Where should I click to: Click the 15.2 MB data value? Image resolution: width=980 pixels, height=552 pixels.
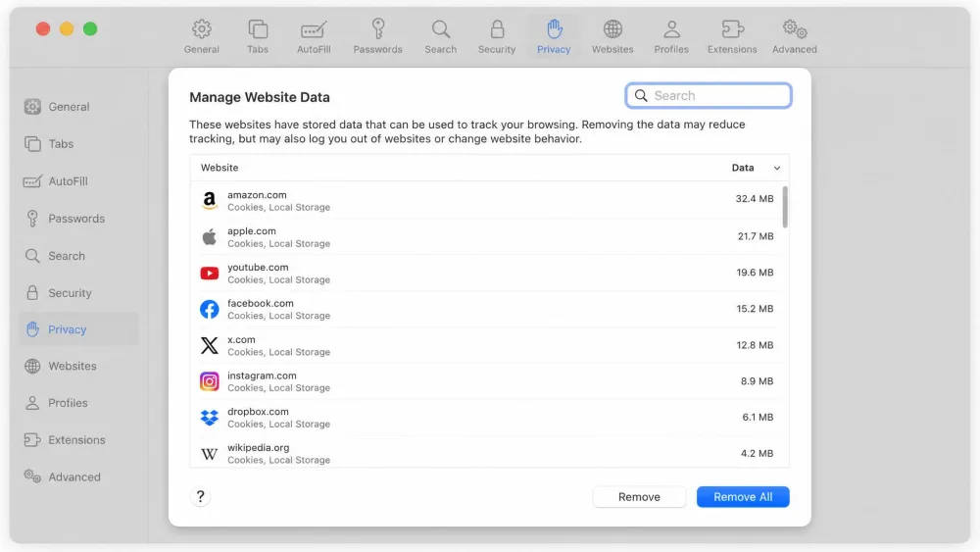pyautogui.click(x=755, y=309)
